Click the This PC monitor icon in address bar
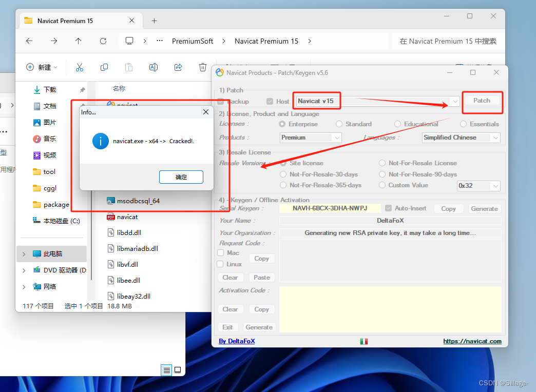The height and width of the screenshot is (392, 536). 129,41
